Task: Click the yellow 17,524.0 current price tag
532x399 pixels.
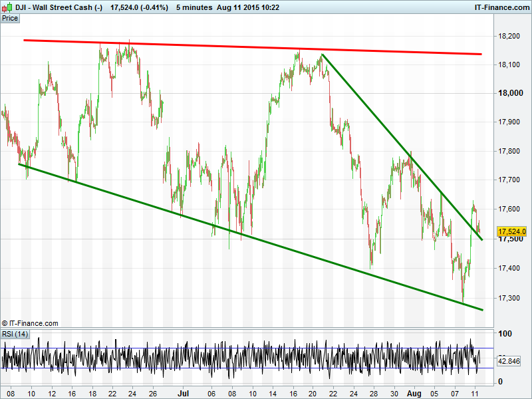Action: pos(512,231)
